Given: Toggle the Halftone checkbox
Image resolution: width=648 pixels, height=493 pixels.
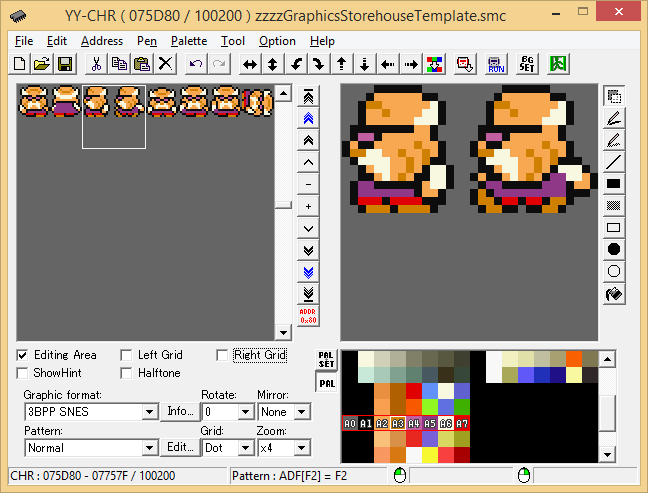Looking at the screenshot, I should [x=126, y=373].
